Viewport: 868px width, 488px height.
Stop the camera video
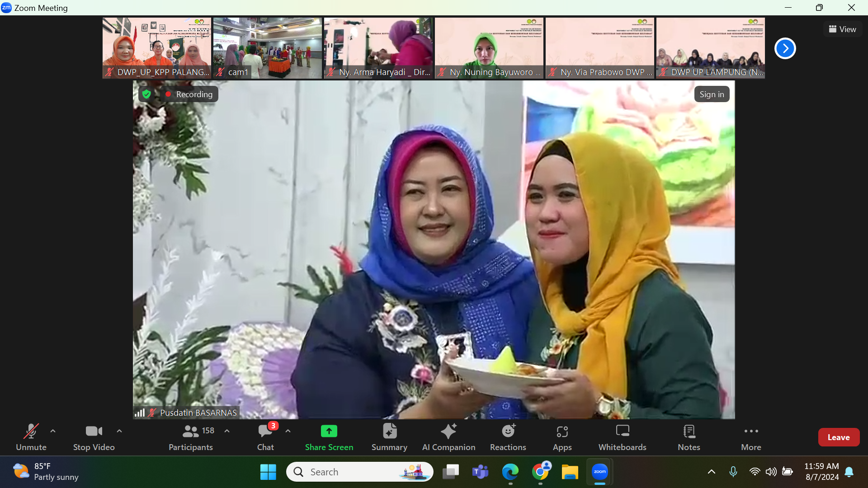(94, 436)
